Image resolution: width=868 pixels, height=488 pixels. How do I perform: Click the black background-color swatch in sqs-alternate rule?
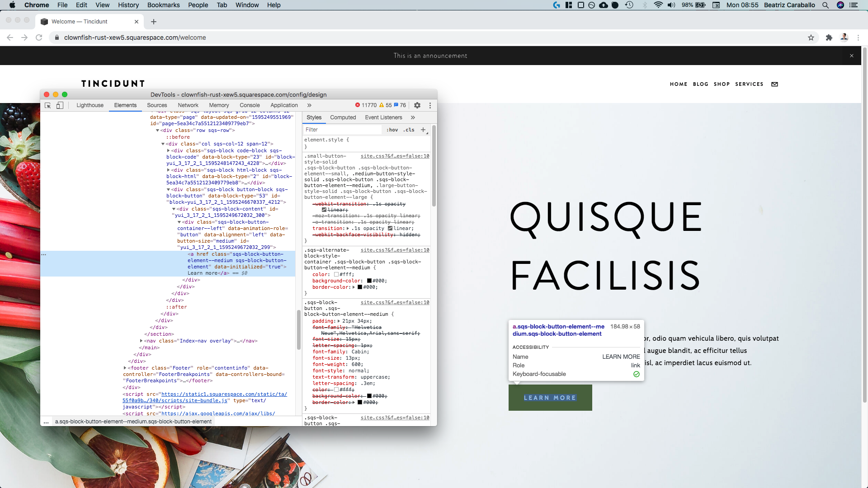point(369,281)
